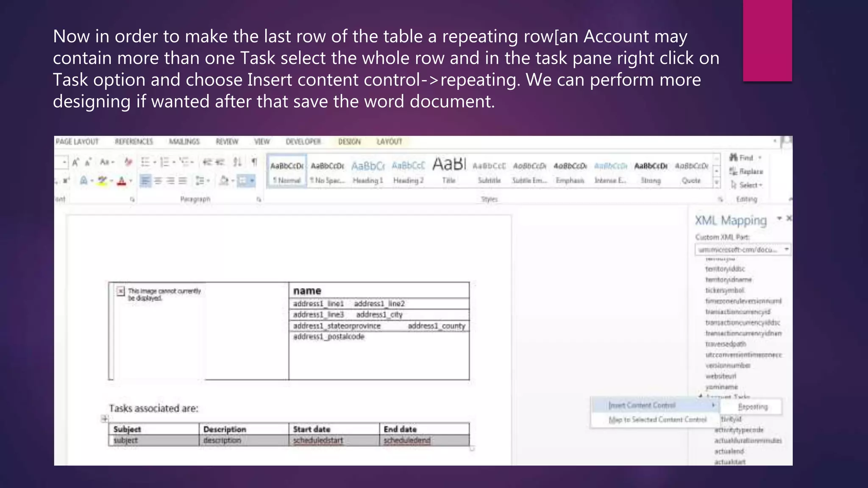Open the Review tab
Image resolution: width=868 pixels, height=488 pixels.
pyautogui.click(x=227, y=141)
